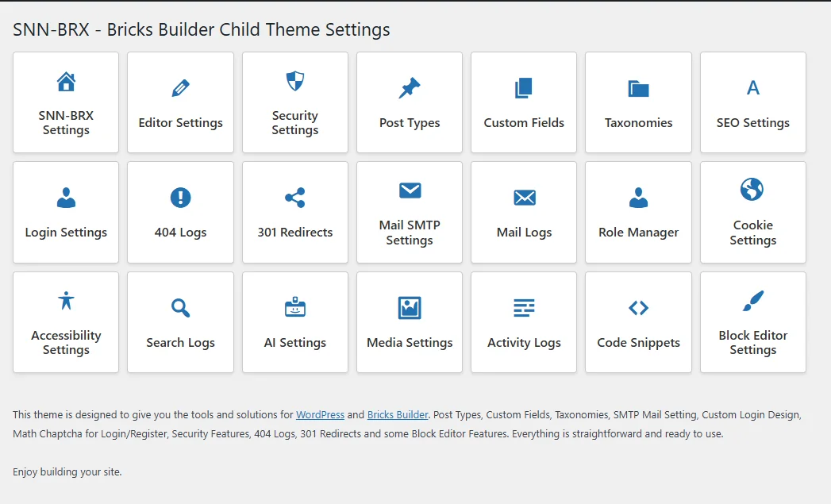This screenshot has height=504, width=831.
Task: Click the Custom Fields stacked pages icon
Action: tap(524, 88)
